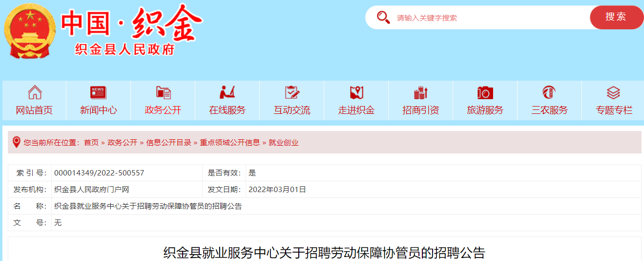Click the 重点领域公开信息 breadcrumb link

click(x=230, y=143)
